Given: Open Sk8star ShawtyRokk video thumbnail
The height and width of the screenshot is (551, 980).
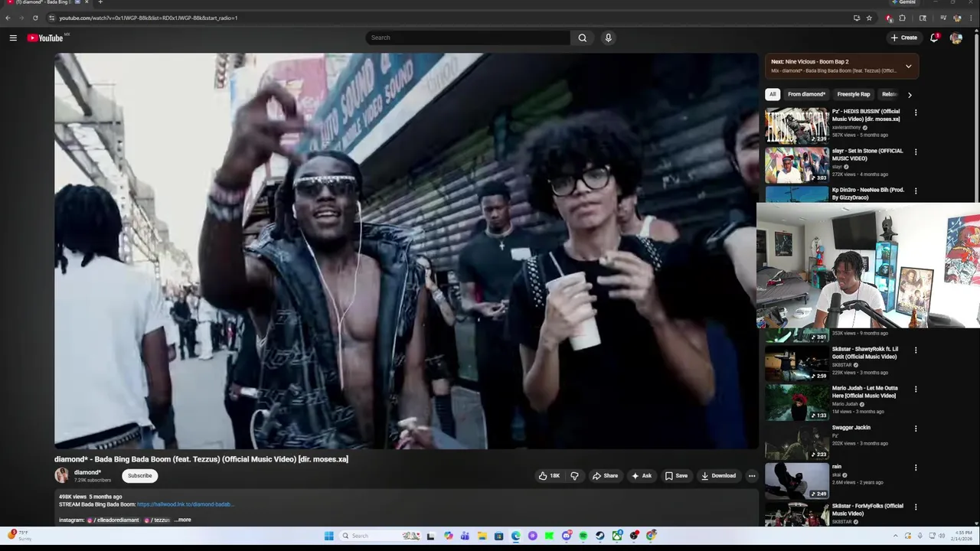Looking at the screenshot, I should coord(796,362).
